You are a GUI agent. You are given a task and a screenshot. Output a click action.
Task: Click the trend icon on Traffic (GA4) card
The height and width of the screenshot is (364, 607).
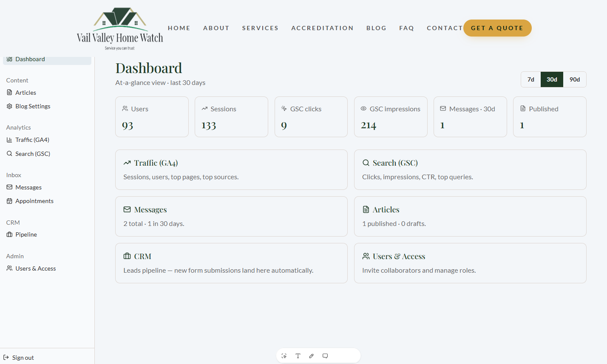[127, 163]
